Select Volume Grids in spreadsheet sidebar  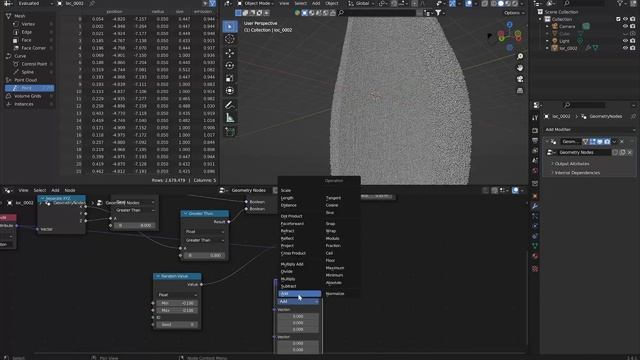coord(29,96)
